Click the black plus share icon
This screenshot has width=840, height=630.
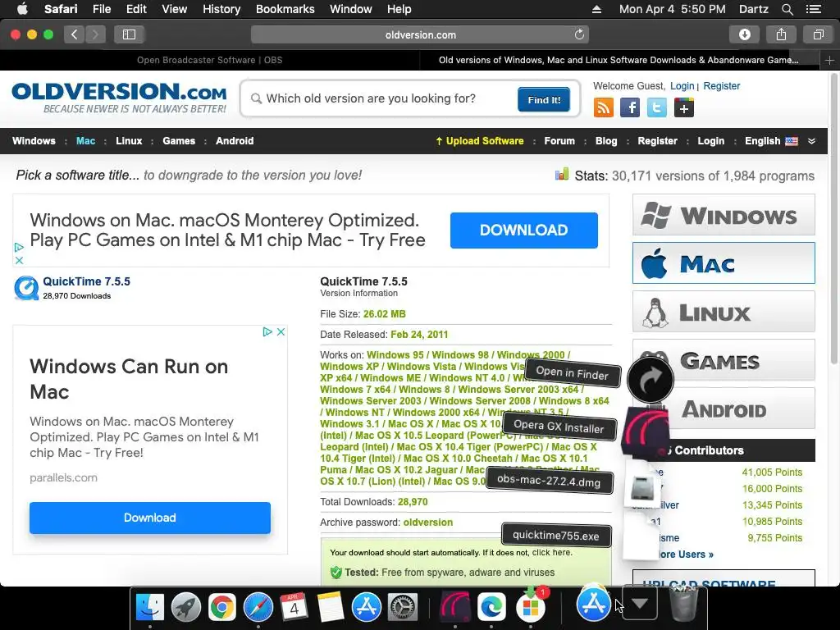tap(683, 107)
